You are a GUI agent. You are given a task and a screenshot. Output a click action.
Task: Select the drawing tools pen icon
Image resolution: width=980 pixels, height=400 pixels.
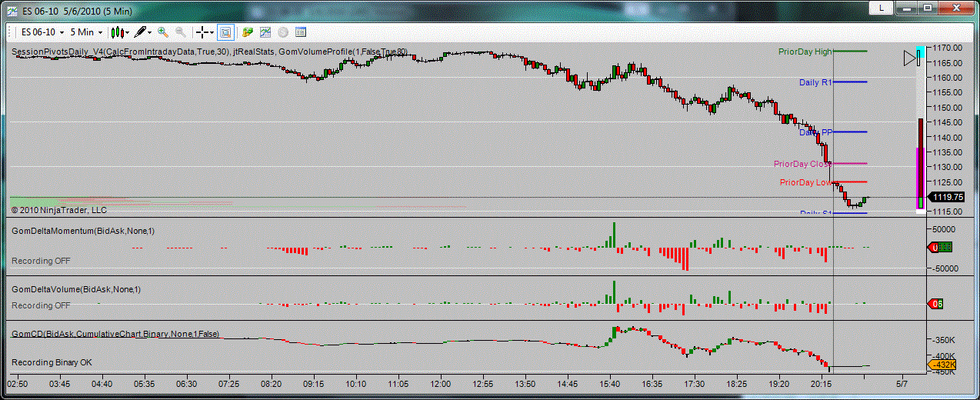click(x=140, y=32)
